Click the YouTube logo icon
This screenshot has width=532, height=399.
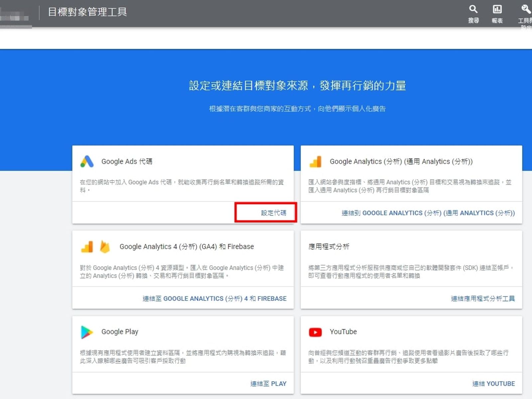coord(315,332)
